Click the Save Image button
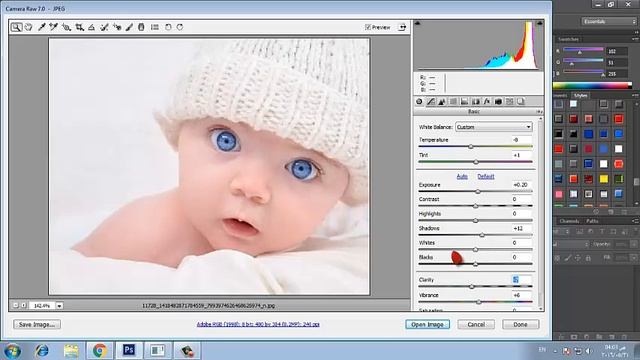 [37, 324]
